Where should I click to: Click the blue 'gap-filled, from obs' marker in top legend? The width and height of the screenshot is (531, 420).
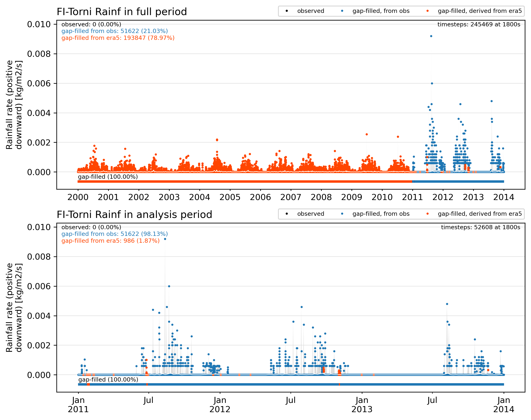[342, 11]
